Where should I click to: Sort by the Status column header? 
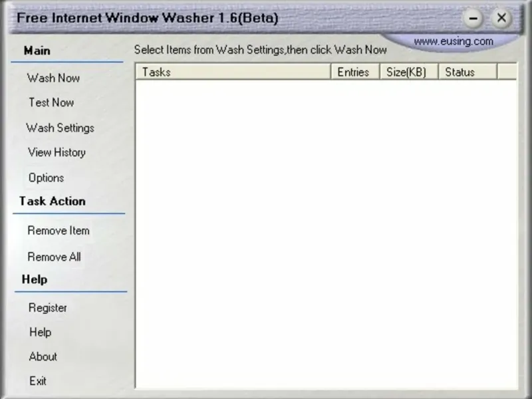click(467, 72)
